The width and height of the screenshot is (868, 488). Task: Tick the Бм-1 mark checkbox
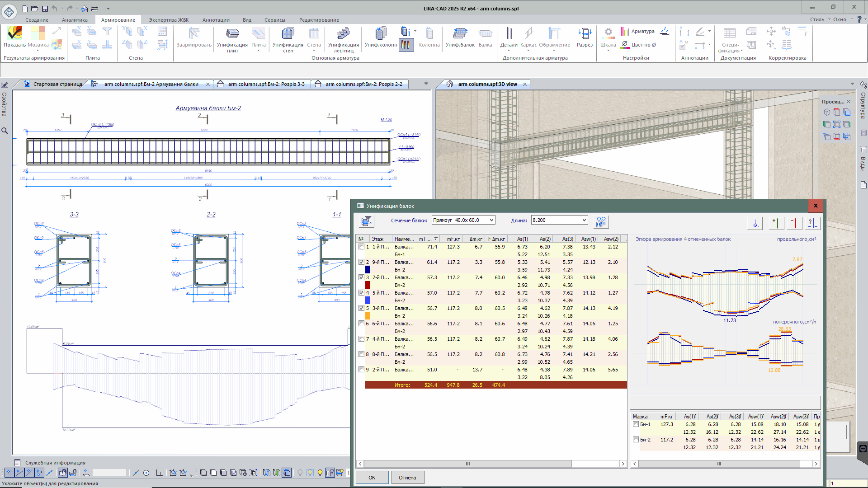pos(636,424)
